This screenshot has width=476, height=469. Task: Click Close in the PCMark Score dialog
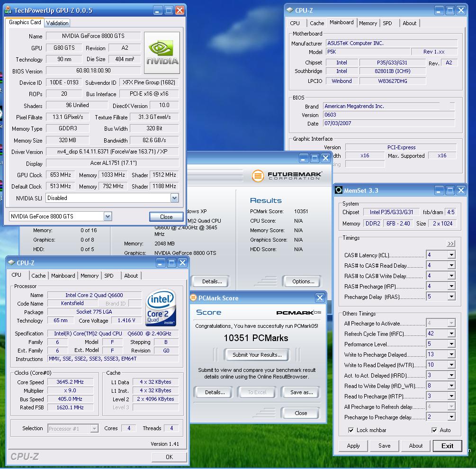[301, 413]
